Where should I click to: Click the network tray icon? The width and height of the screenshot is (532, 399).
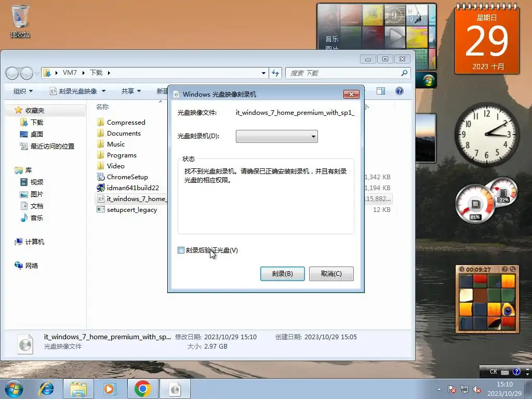point(464,390)
